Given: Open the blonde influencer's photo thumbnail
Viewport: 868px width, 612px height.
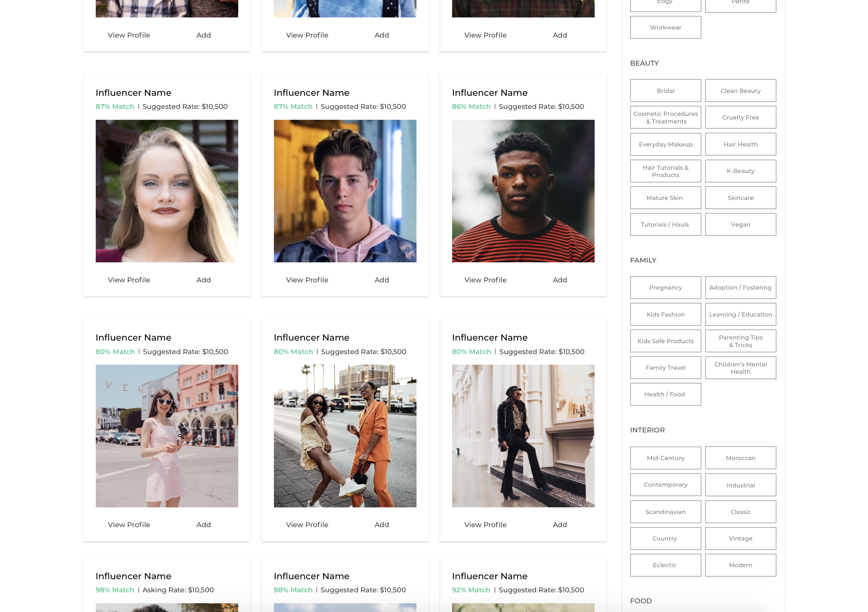Looking at the screenshot, I should (167, 190).
